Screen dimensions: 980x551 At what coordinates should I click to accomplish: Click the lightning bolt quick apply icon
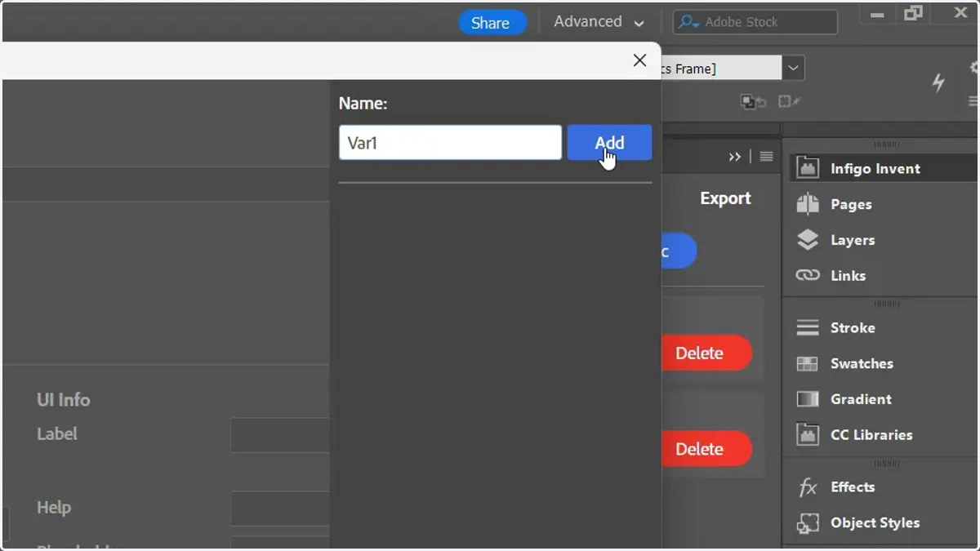pyautogui.click(x=938, y=82)
